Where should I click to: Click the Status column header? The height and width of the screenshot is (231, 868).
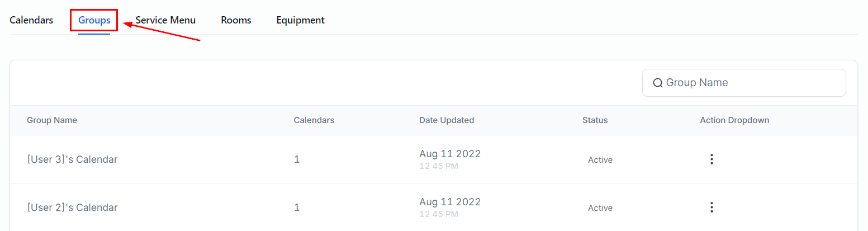coord(595,120)
